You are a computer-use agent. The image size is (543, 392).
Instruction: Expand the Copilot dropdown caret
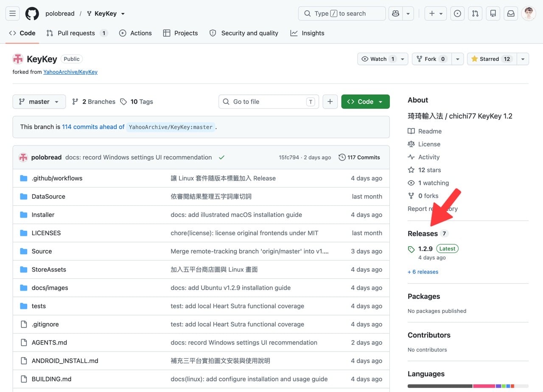tap(408, 14)
